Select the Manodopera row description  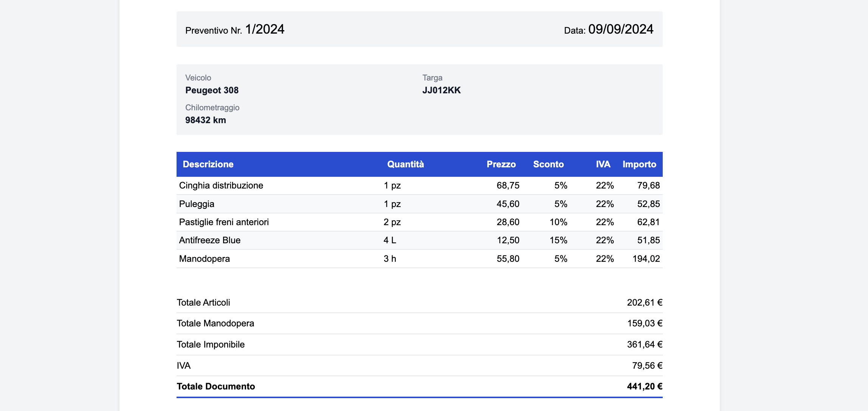click(x=205, y=259)
